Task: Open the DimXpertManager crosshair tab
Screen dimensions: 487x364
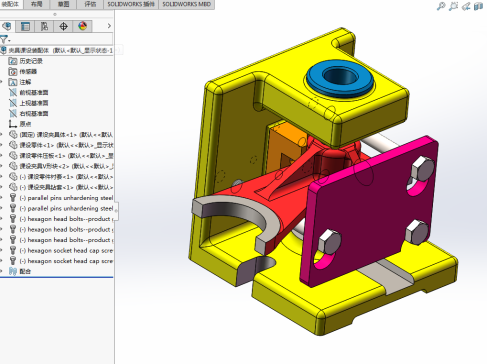Action: (x=63, y=26)
